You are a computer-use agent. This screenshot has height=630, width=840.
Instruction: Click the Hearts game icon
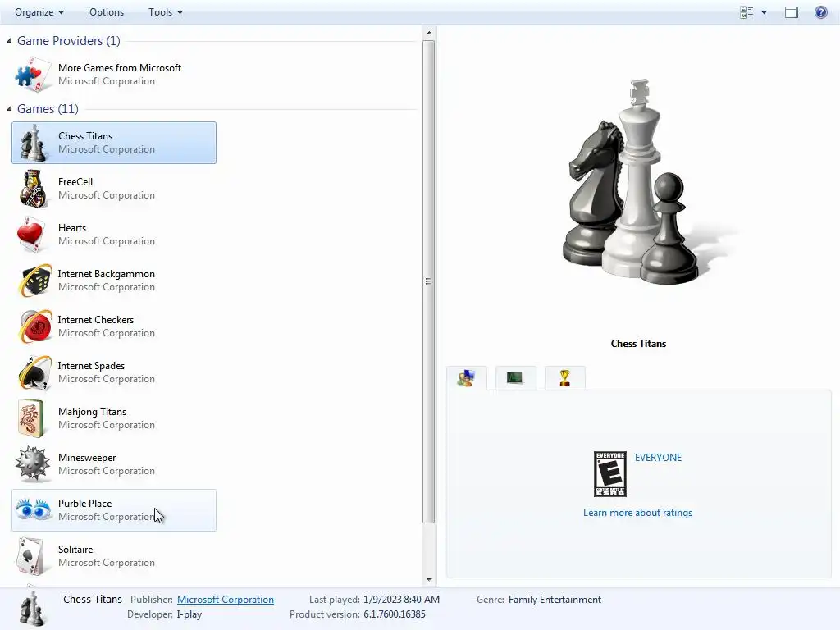31,235
